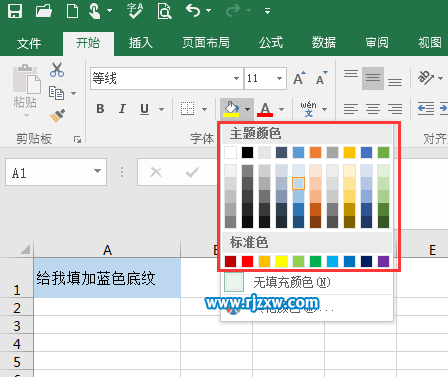Image resolution: width=448 pixels, height=377 pixels.
Task: Toggle Underline formatting
Action: tap(144, 109)
